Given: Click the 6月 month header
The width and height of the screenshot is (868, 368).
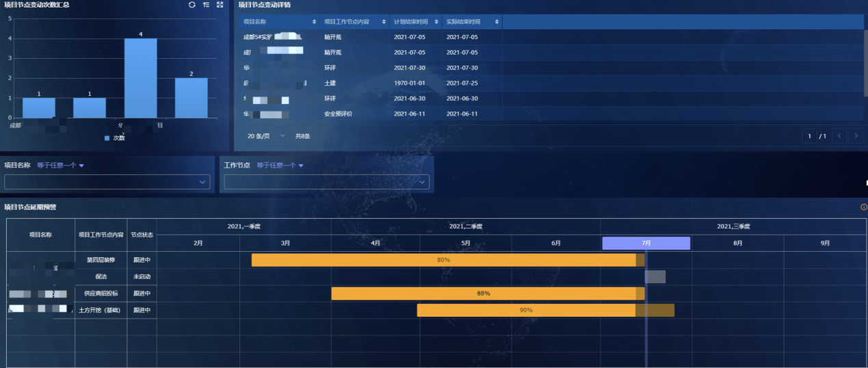Looking at the screenshot, I should click(x=555, y=243).
